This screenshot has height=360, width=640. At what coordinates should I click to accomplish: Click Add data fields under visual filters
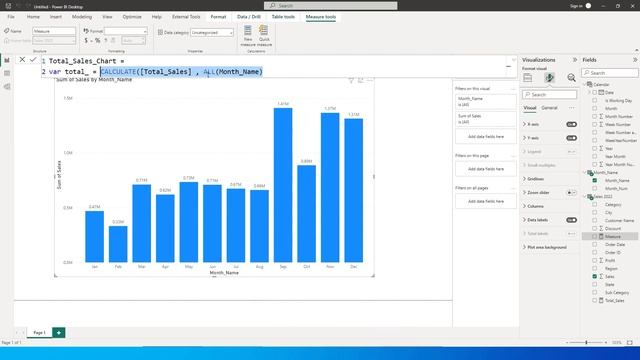point(486,137)
